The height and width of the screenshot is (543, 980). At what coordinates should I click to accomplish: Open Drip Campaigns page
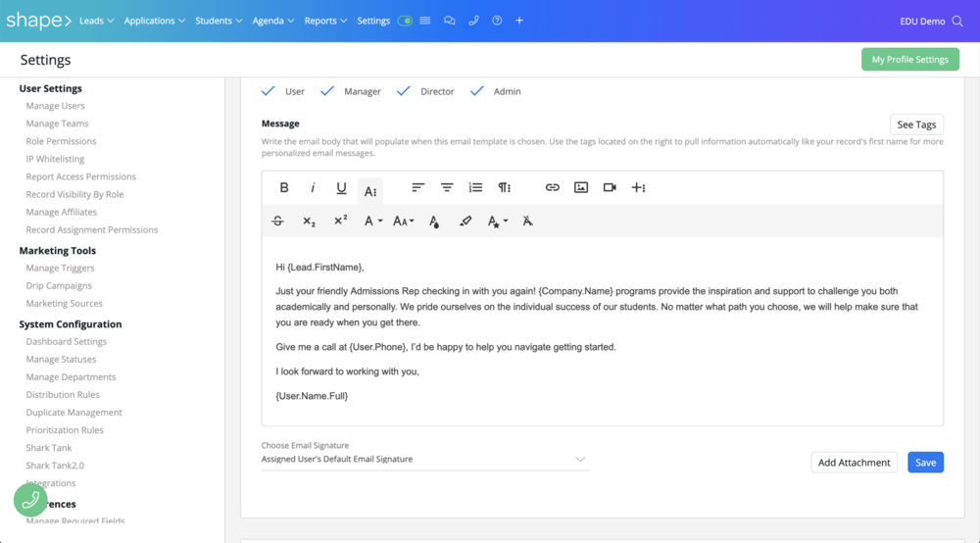point(59,285)
